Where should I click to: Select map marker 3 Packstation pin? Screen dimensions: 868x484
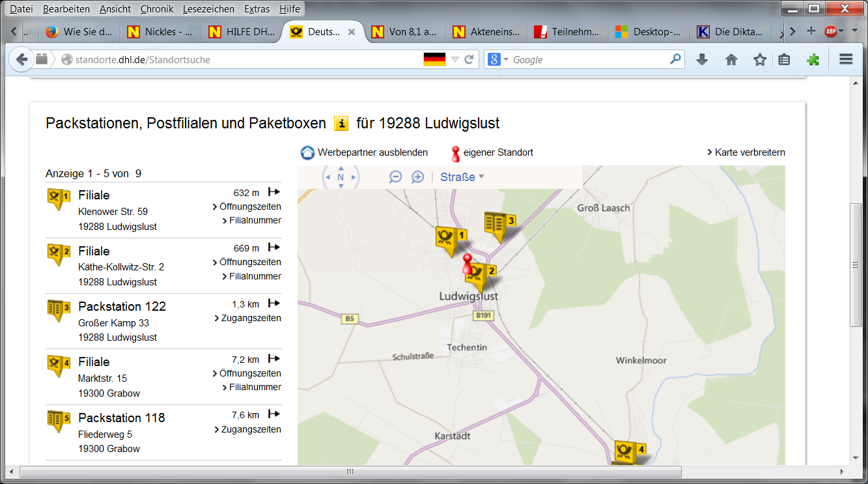499,227
